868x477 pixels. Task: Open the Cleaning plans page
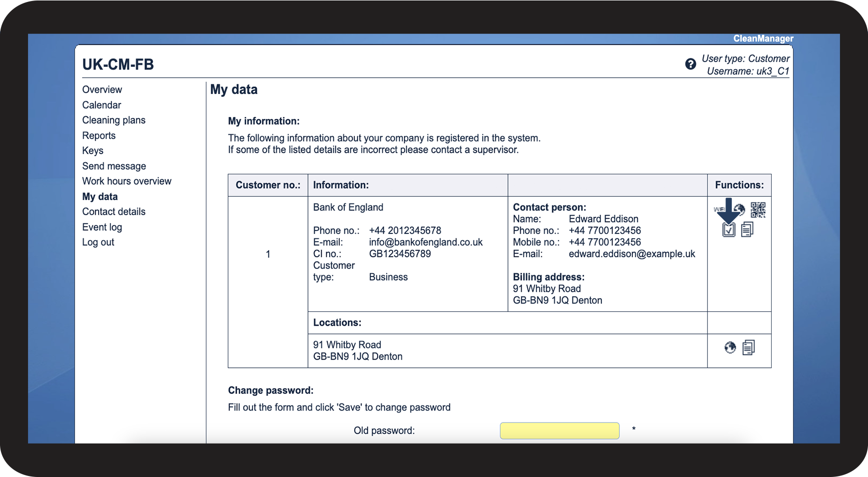pos(114,120)
